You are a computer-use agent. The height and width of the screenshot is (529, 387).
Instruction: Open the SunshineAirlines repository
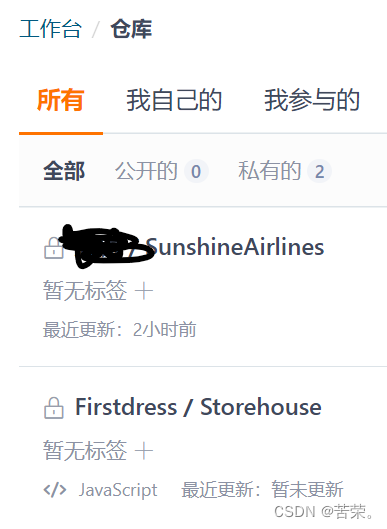(236, 247)
